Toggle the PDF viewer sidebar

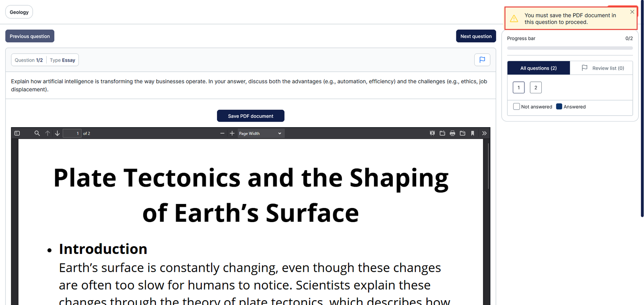[x=17, y=133]
